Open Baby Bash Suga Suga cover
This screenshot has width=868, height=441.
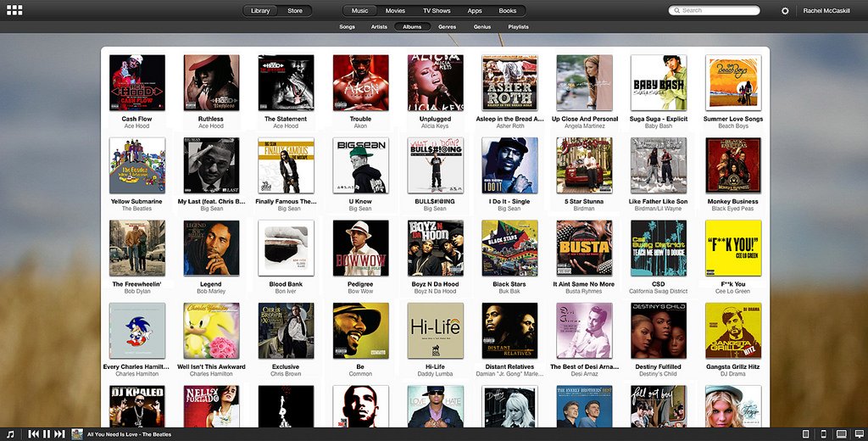coord(659,82)
